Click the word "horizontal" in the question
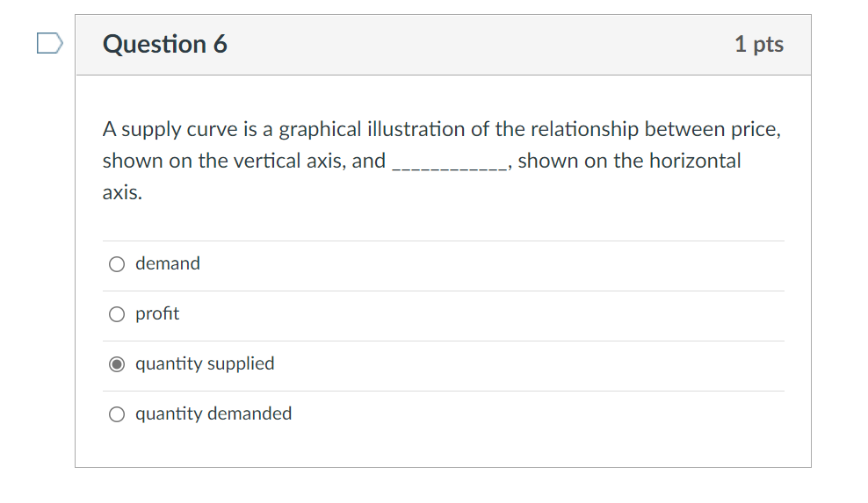The image size is (868, 503). 695,161
